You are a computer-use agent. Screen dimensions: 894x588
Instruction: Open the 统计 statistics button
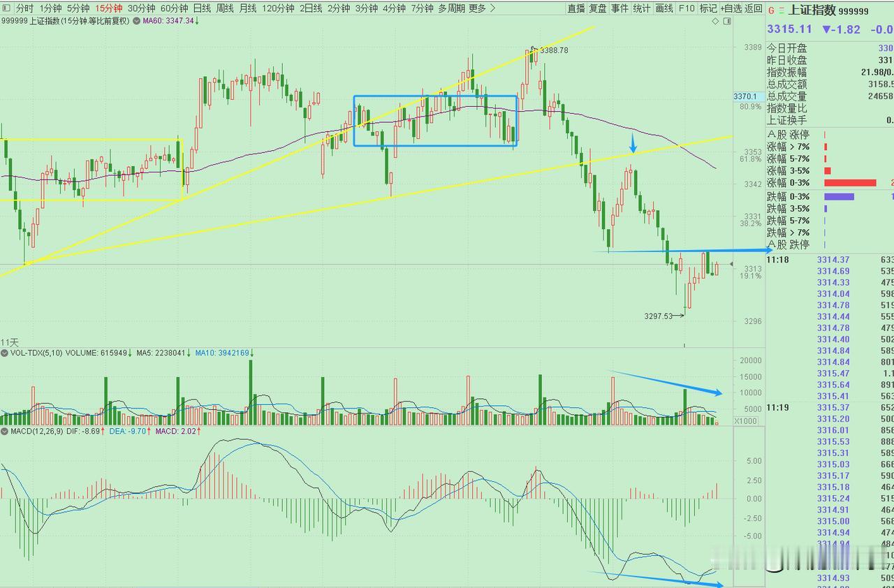(x=641, y=8)
